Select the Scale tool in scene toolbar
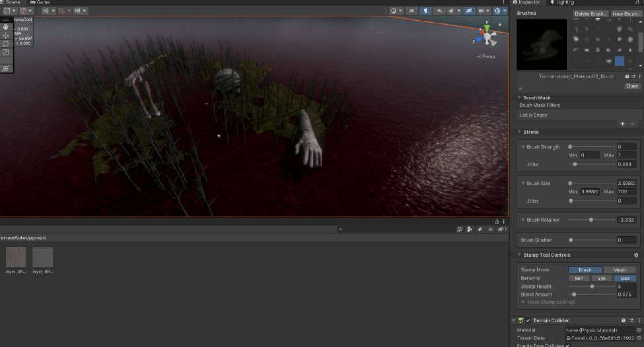The image size is (644, 347). click(x=6, y=52)
